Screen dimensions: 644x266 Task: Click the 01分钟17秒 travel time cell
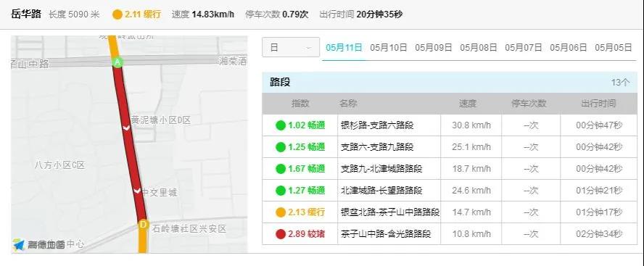tap(599, 212)
